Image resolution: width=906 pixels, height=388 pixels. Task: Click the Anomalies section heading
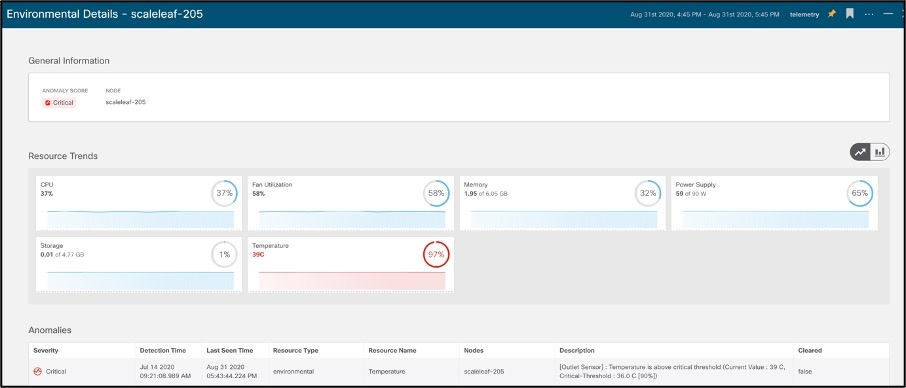(50, 330)
